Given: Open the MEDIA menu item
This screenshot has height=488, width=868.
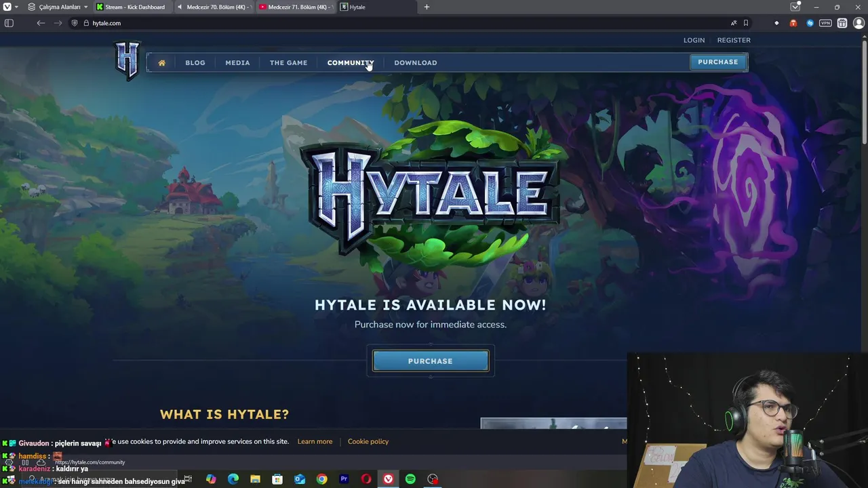Looking at the screenshot, I should click(x=237, y=63).
